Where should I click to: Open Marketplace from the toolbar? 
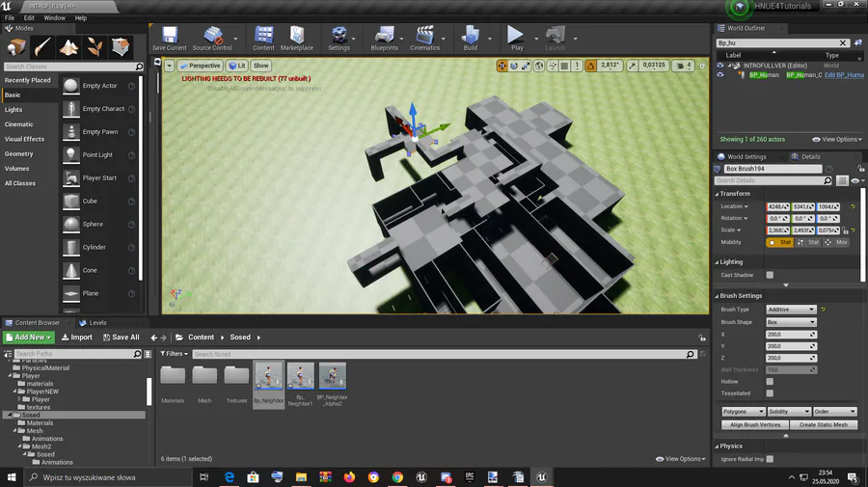tap(297, 39)
